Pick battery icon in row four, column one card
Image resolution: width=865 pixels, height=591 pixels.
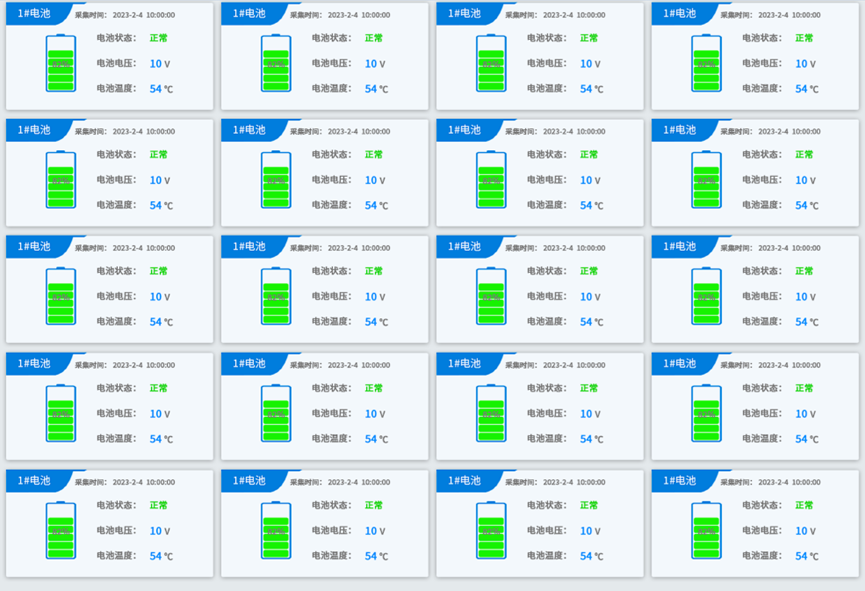[x=61, y=413]
